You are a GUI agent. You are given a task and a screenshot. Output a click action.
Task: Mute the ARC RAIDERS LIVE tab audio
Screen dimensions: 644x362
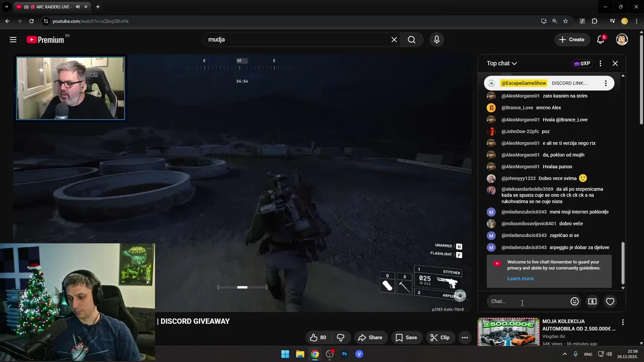pos(77,7)
